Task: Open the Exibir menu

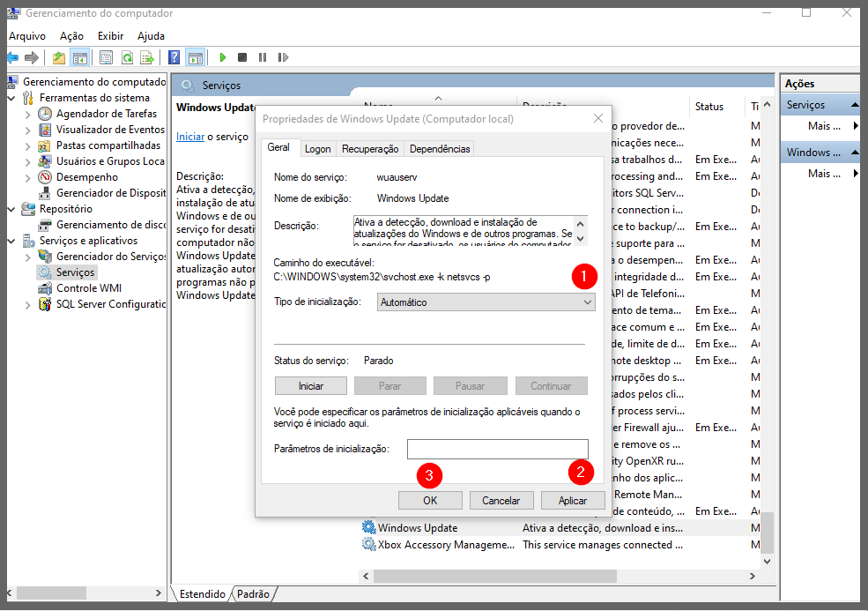Action: (x=111, y=36)
